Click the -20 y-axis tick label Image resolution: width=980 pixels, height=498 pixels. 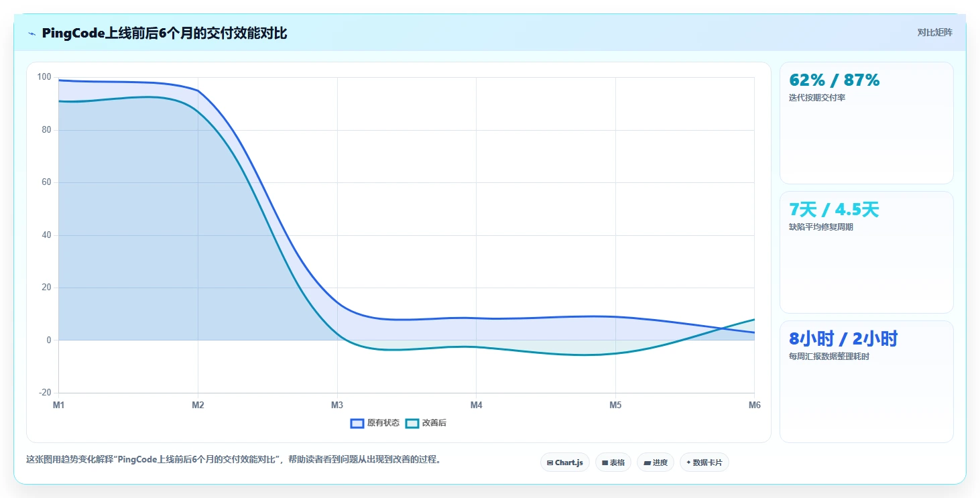(x=45, y=393)
